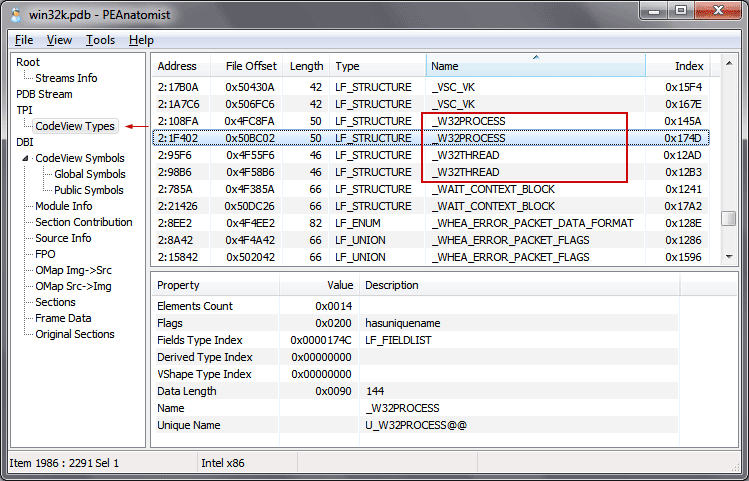The image size is (749, 481).
Task: Select OMap Img->Src in the tree
Action: point(74,270)
